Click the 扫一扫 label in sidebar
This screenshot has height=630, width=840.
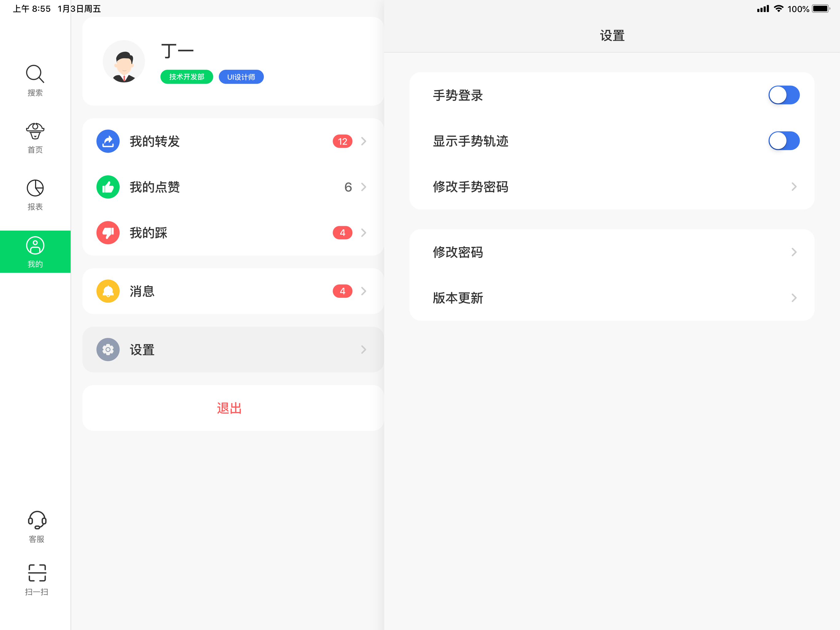[37, 592]
